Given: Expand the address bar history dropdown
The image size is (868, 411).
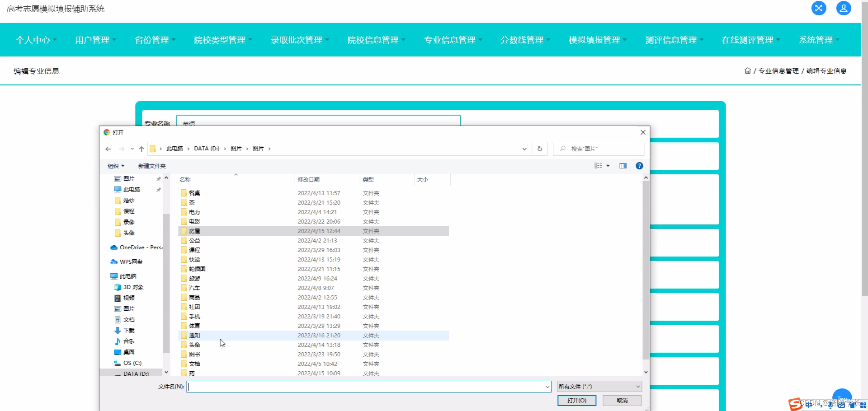Looking at the screenshot, I should pyautogui.click(x=524, y=149).
